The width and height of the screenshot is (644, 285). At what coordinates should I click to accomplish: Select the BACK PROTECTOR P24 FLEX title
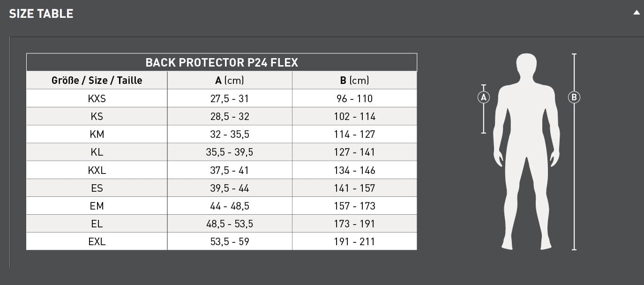(222, 62)
